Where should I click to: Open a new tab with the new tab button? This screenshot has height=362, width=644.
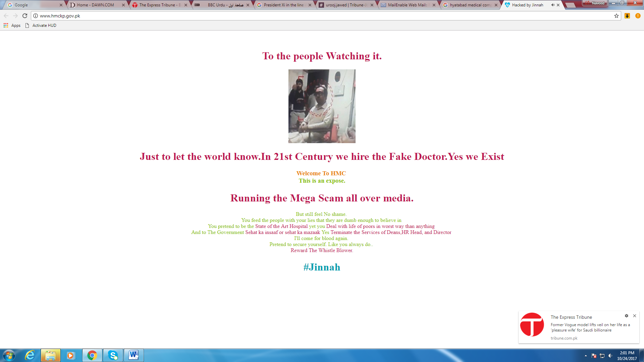coord(571,5)
